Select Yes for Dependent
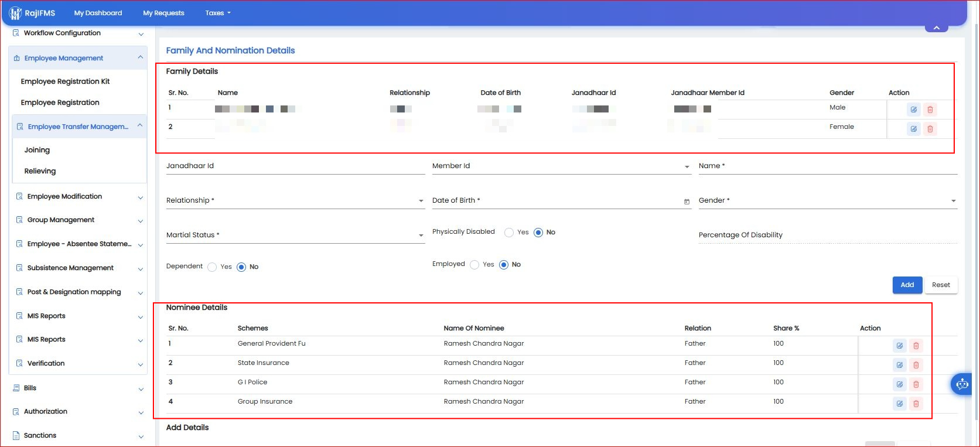Image resolution: width=980 pixels, height=447 pixels. click(212, 267)
